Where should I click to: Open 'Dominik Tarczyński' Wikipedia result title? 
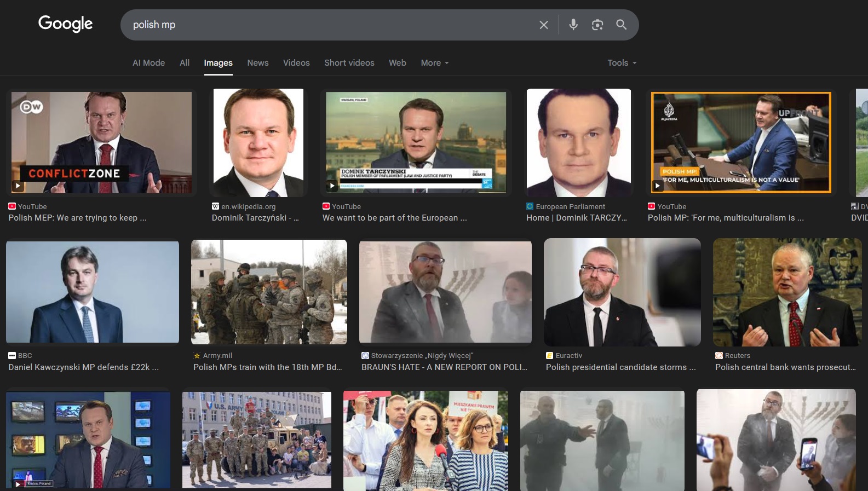pos(255,218)
